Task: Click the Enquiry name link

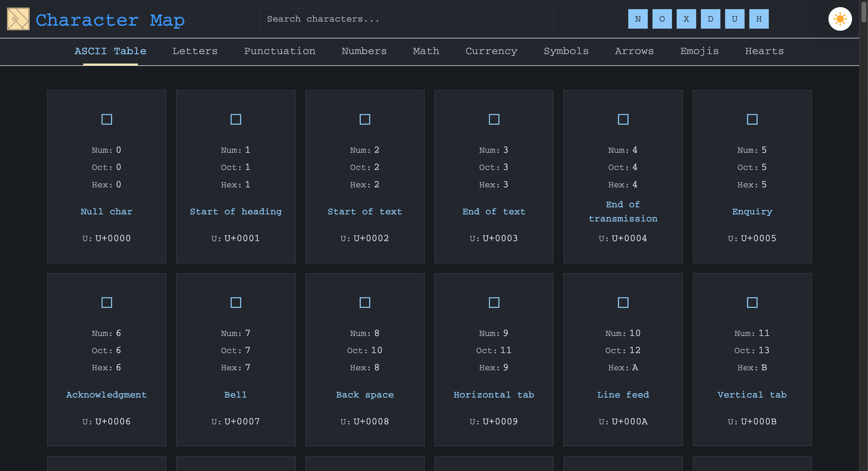Action: pos(752,212)
